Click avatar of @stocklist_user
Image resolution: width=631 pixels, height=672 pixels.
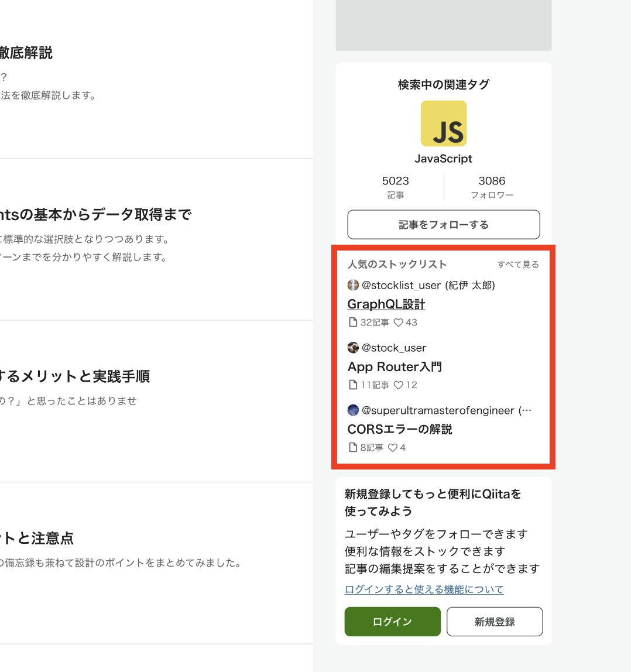point(353,285)
